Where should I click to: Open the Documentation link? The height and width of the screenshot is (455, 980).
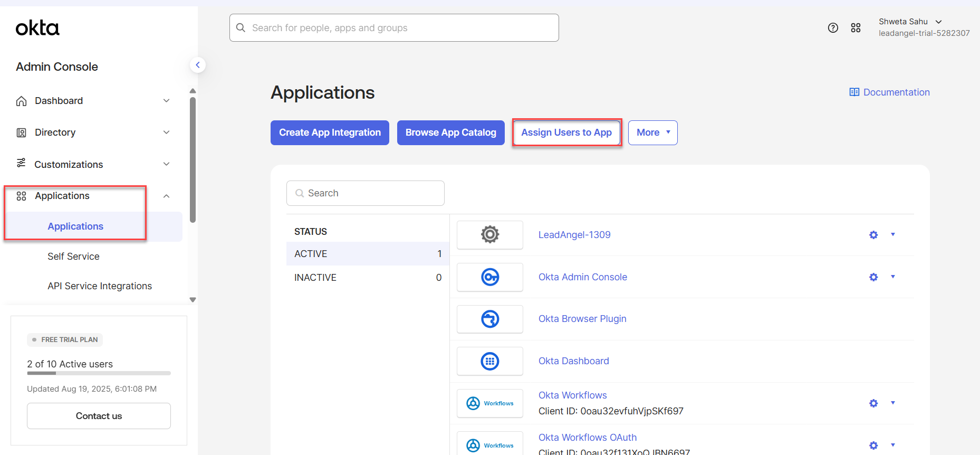click(x=896, y=92)
